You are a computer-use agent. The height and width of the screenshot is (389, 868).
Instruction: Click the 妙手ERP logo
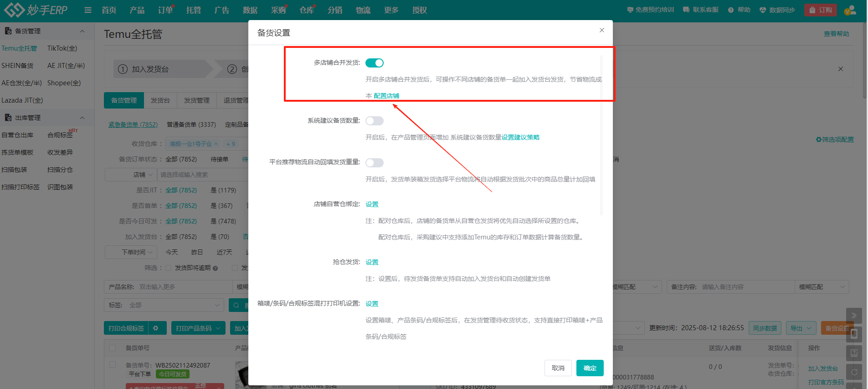click(36, 10)
